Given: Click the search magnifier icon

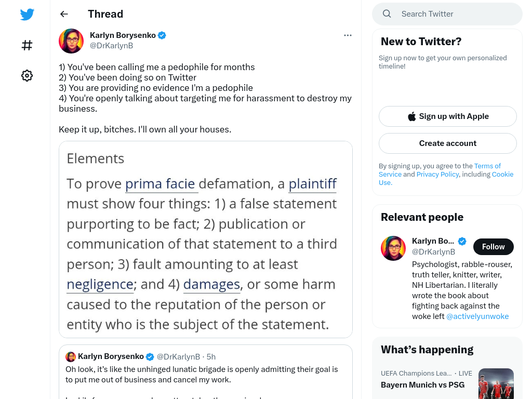Looking at the screenshot, I should click(387, 14).
